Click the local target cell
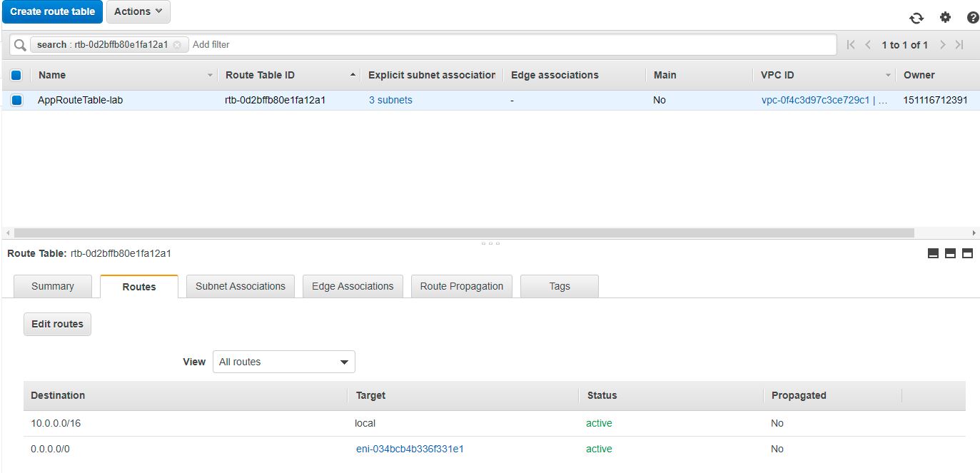 point(365,423)
